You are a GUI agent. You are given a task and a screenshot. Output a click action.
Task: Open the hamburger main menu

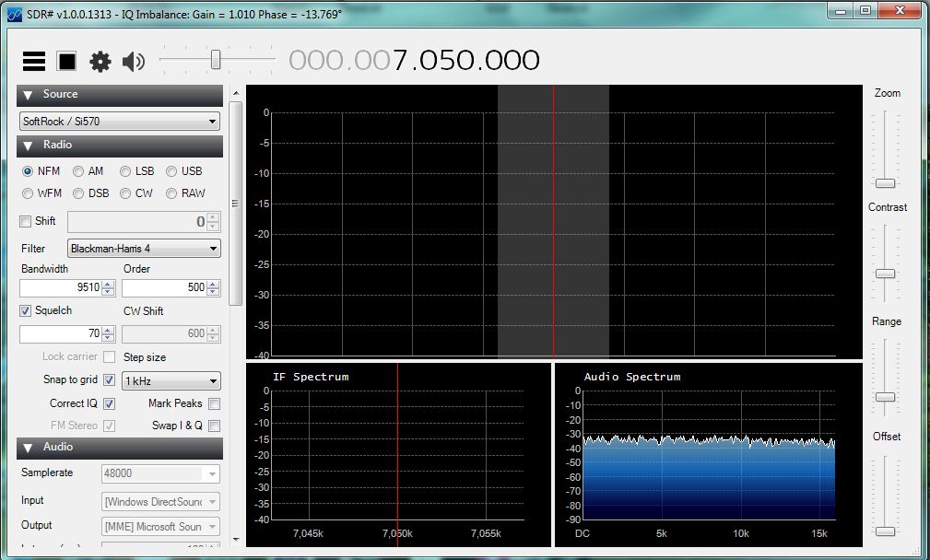tap(34, 61)
